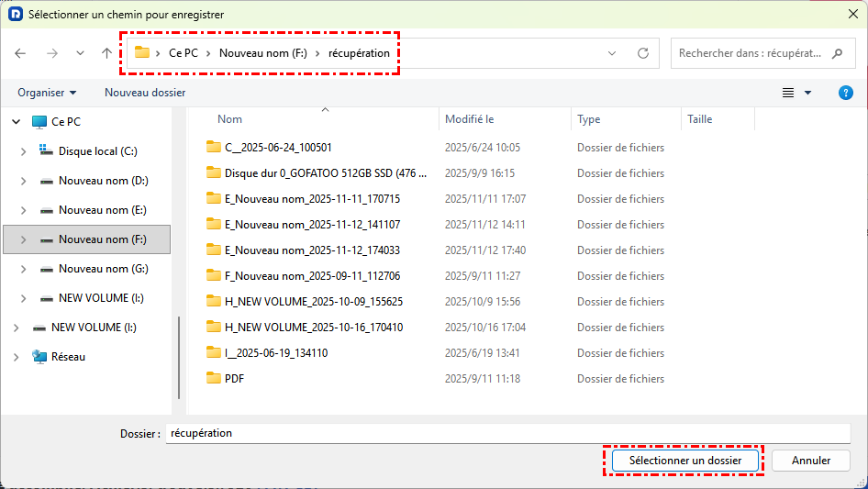Select the C__2025-06-24_100501 folder

tap(277, 148)
